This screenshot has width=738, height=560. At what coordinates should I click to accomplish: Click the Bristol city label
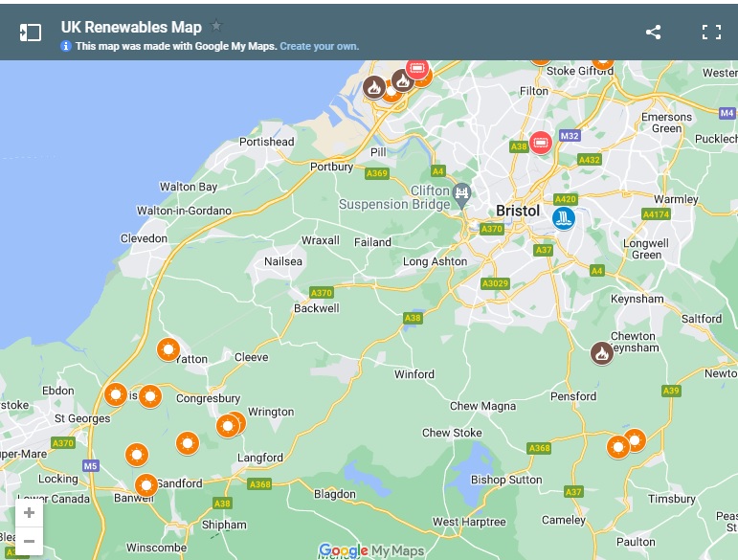click(518, 211)
